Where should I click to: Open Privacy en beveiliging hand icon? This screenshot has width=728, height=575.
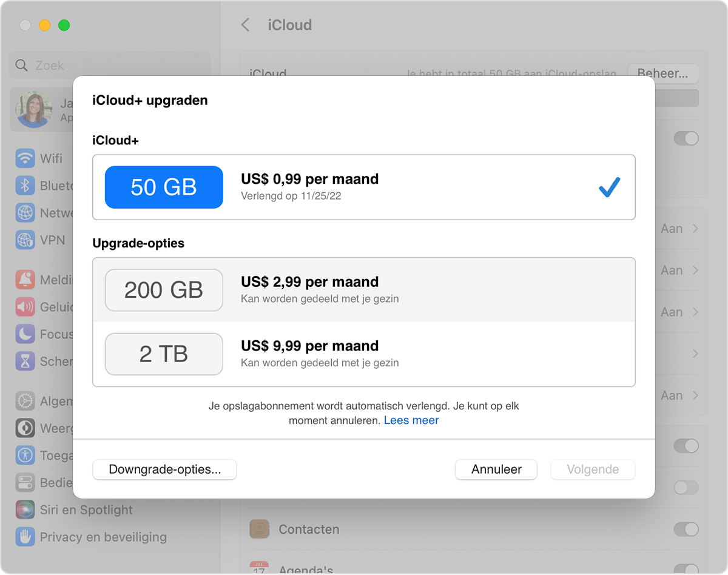(x=25, y=537)
